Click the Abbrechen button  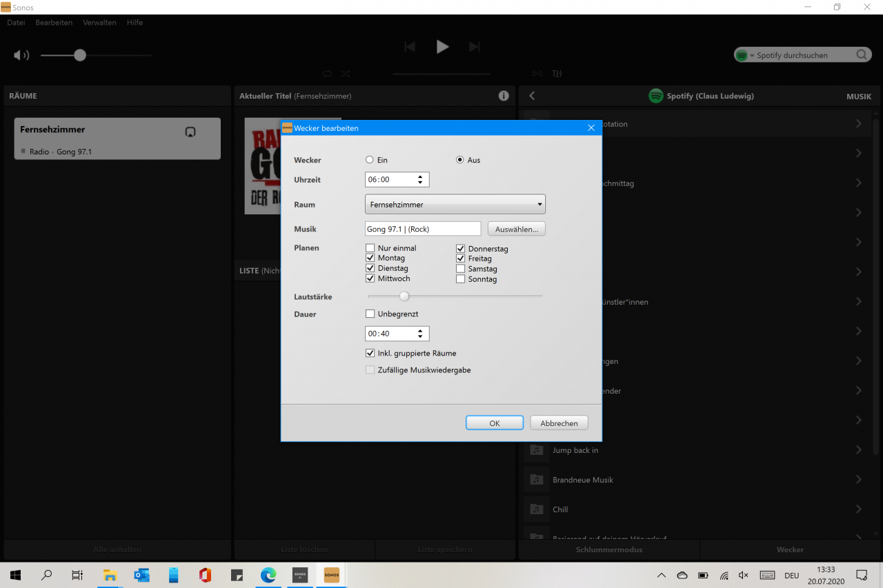pos(559,423)
